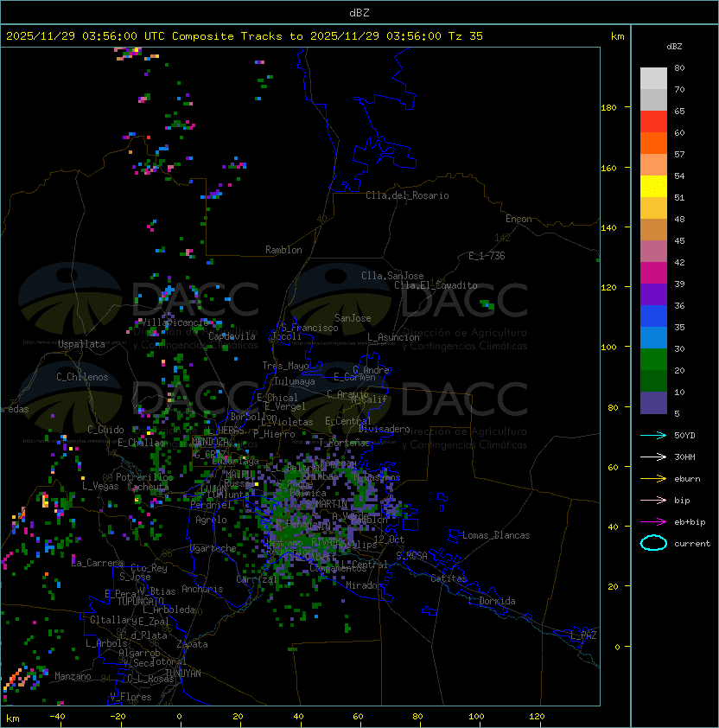The width and height of the screenshot is (719, 728).
Task: Pick the magenta 39-42 dBZ swatch
Action: coord(653,273)
